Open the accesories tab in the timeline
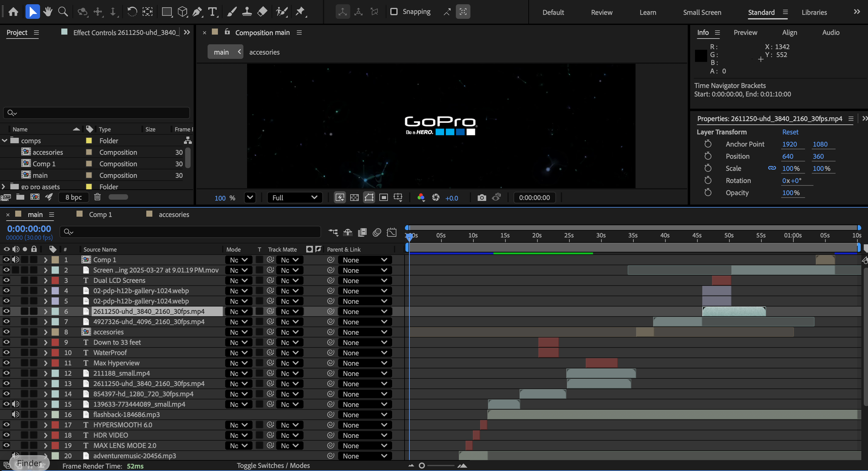The image size is (868, 471). (x=174, y=214)
